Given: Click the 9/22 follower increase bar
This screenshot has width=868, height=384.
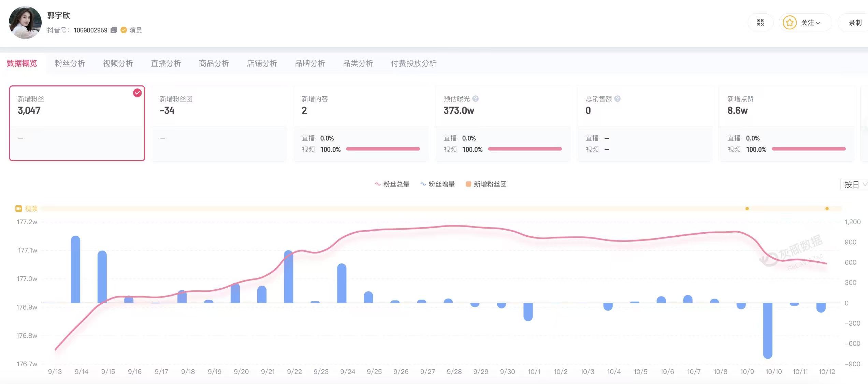Looking at the screenshot, I should [288, 276].
